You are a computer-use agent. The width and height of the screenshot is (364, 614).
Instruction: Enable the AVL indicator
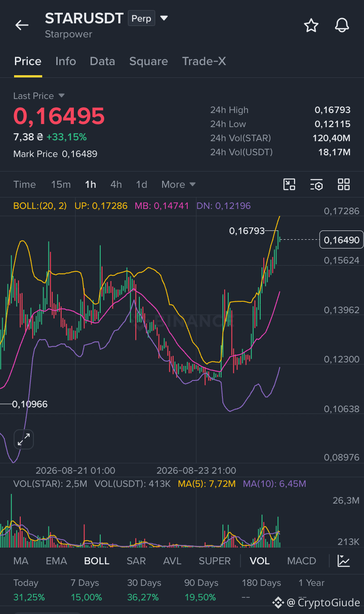tap(172, 561)
